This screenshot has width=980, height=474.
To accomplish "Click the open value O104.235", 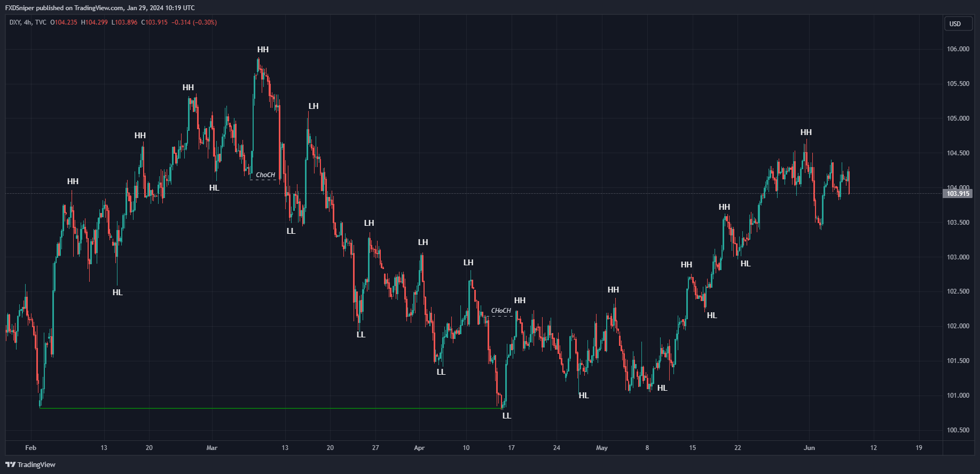I will click(x=64, y=22).
